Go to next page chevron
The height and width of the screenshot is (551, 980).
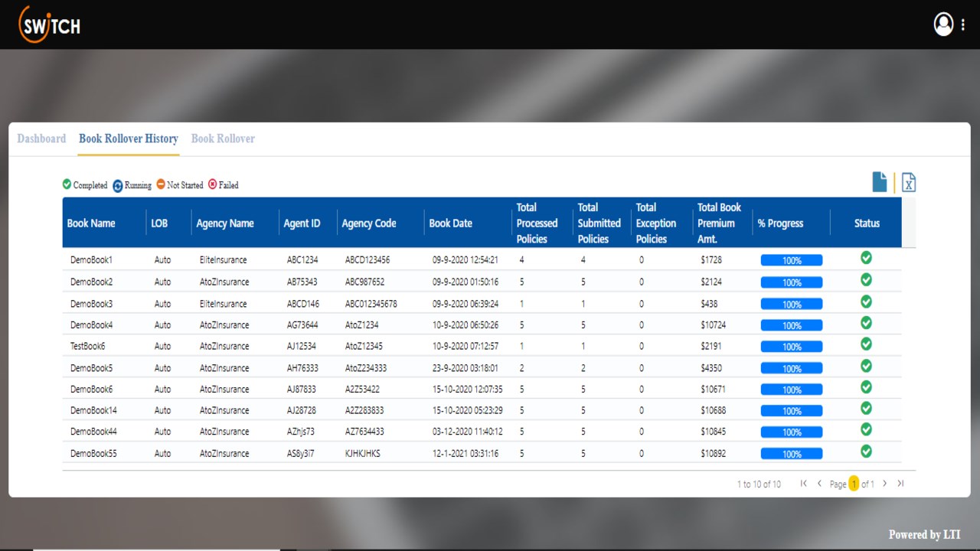tap(884, 483)
